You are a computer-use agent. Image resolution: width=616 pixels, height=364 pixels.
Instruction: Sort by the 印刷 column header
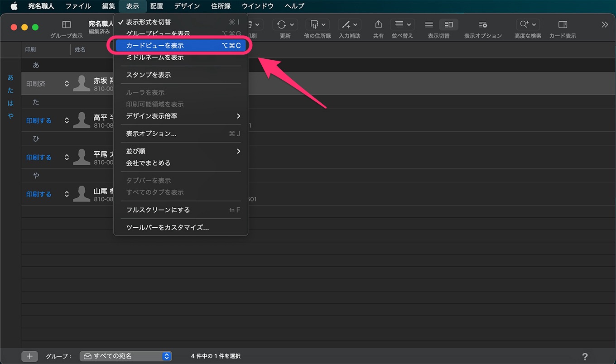46,49
